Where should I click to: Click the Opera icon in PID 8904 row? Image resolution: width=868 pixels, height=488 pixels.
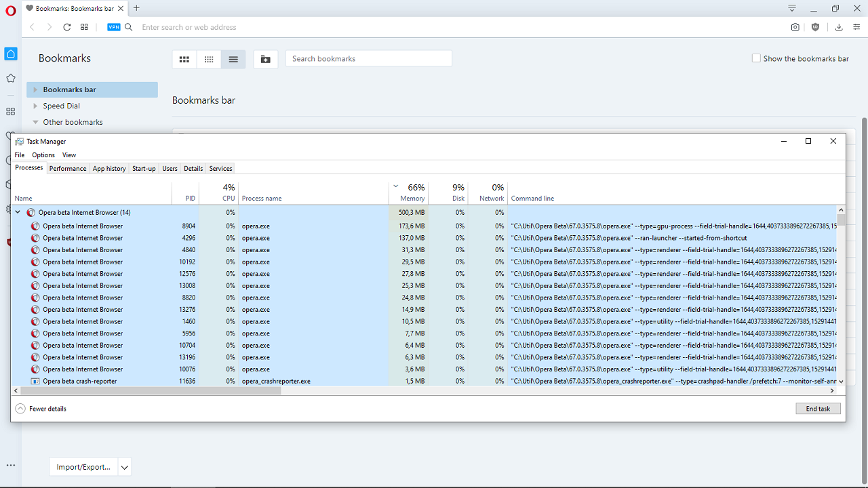click(35, 226)
